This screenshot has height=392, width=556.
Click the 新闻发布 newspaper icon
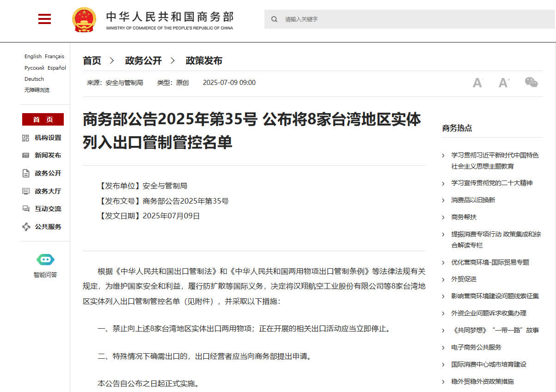pyautogui.click(x=26, y=156)
